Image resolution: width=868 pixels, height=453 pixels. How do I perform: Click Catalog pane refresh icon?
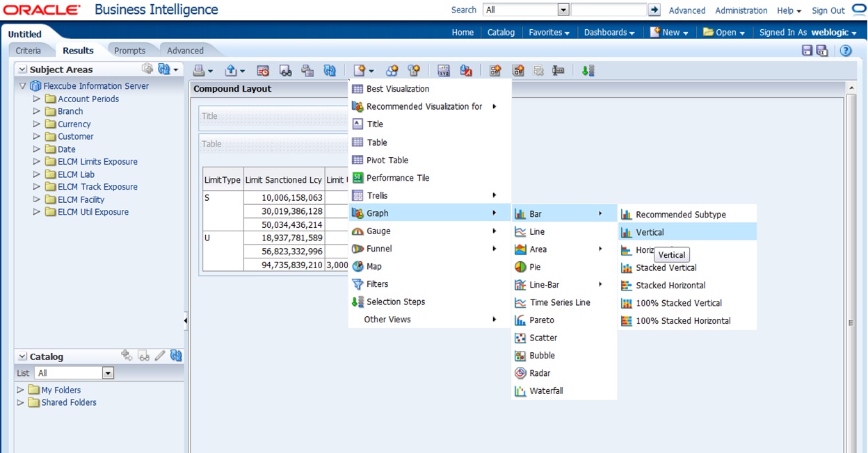pyautogui.click(x=176, y=356)
